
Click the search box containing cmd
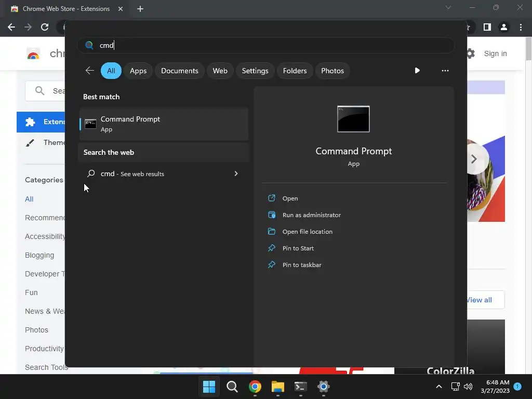[x=265, y=45]
